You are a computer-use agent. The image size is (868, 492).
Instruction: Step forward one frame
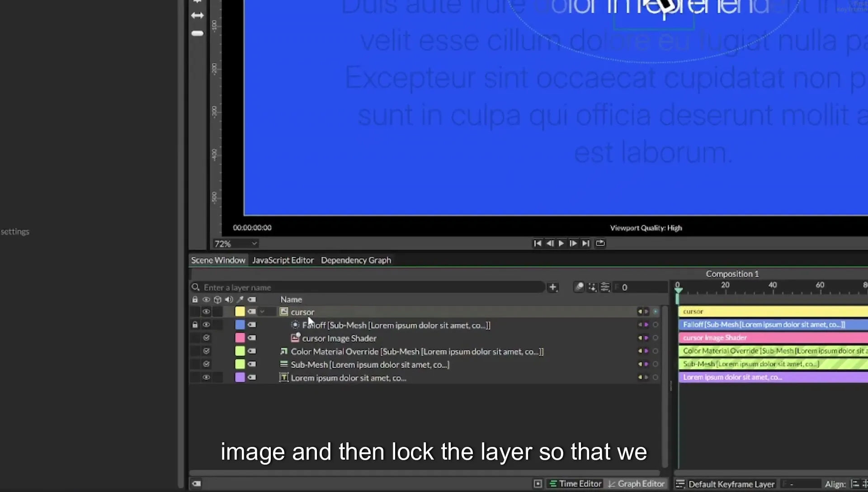573,243
